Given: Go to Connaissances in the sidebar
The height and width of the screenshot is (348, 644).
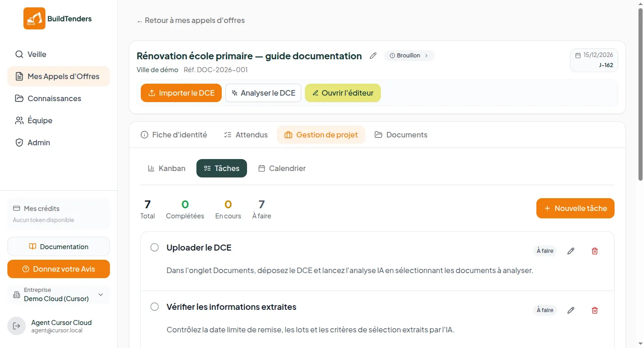Looking at the screenshot, I should 58,98.
